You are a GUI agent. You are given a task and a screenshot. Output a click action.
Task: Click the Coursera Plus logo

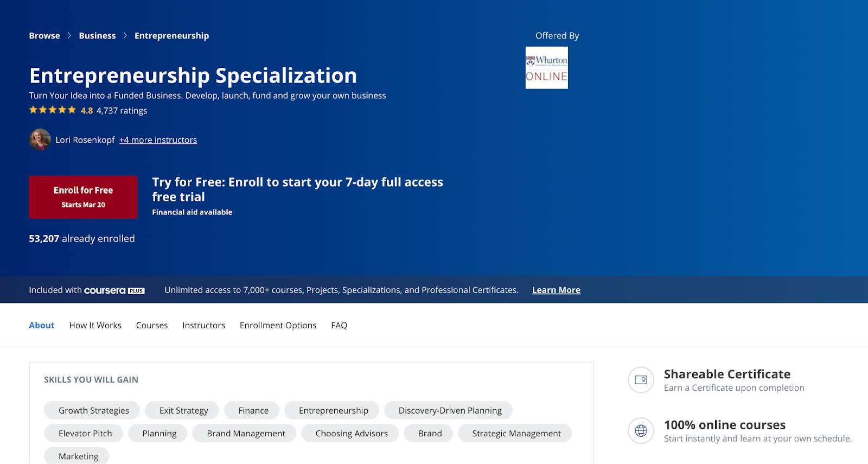point(114,290)
